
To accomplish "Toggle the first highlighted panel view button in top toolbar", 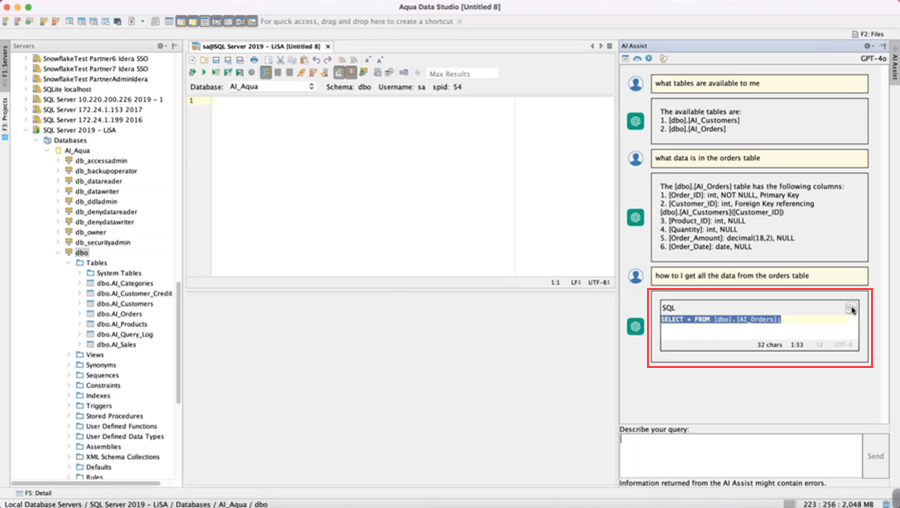I will [x=181, y=21].
